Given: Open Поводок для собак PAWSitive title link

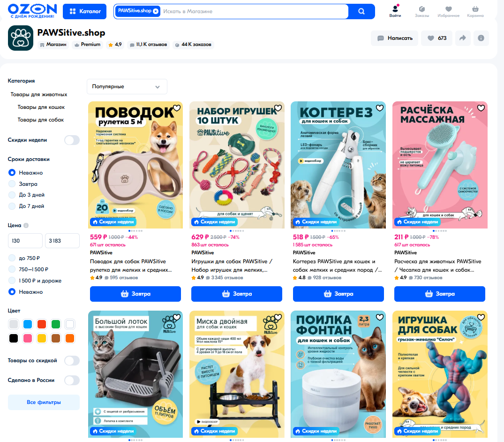Looking at the screenshot, I should click(131, 266).
